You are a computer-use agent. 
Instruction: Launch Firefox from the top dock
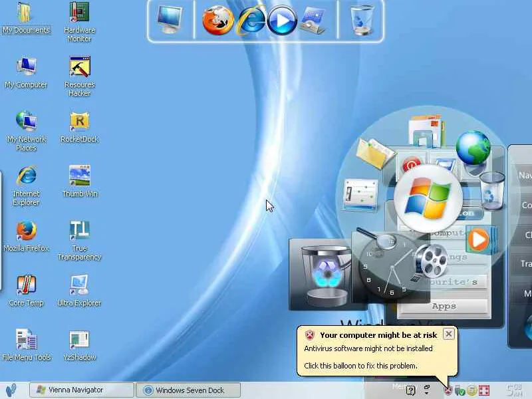coord(218,21)
